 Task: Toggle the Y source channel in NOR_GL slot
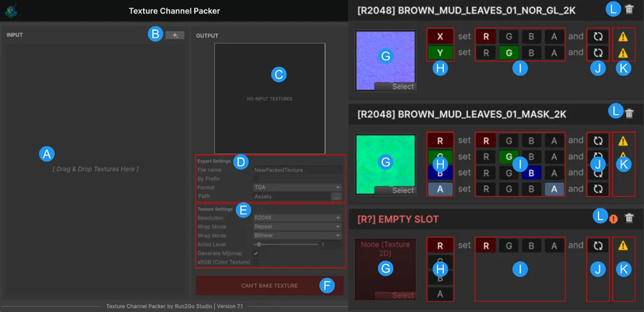point(440,53)
